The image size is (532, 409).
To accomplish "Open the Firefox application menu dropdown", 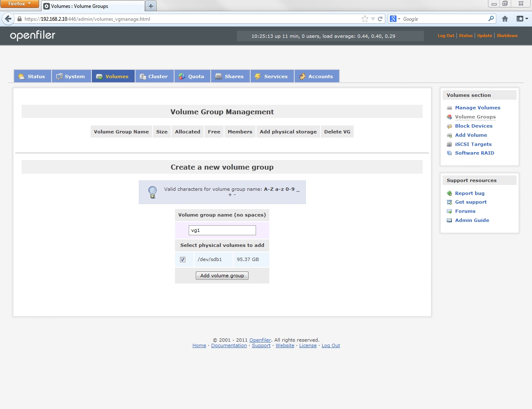I will [19, 4].
